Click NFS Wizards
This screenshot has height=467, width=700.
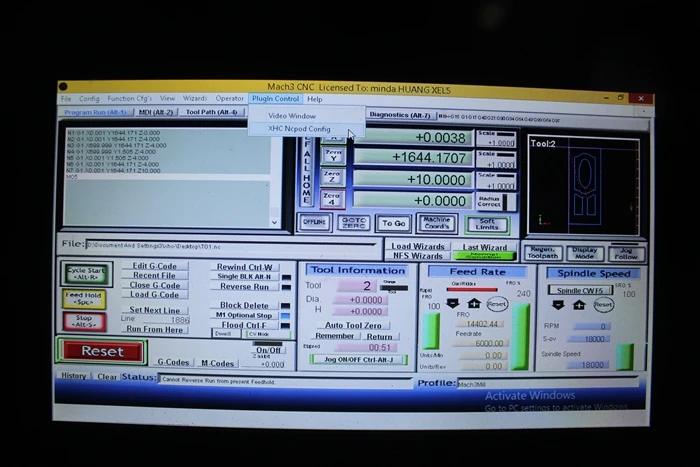click(418, 256)
